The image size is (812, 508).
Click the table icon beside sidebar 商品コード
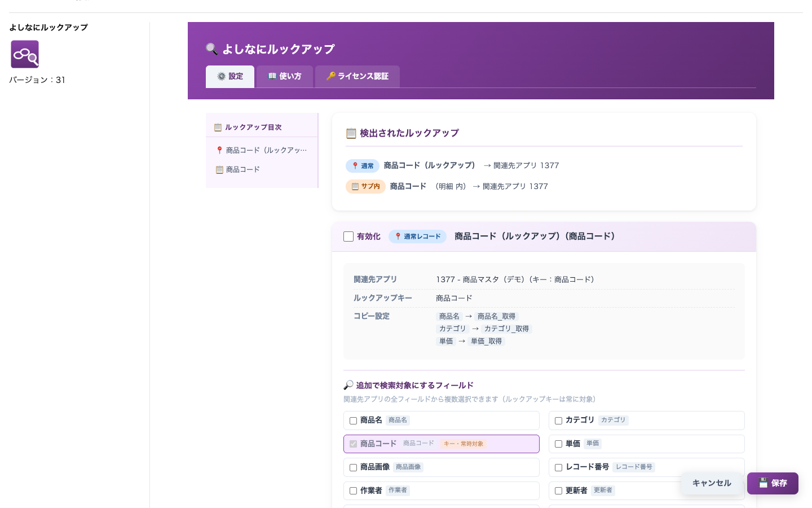pos(220,169)
